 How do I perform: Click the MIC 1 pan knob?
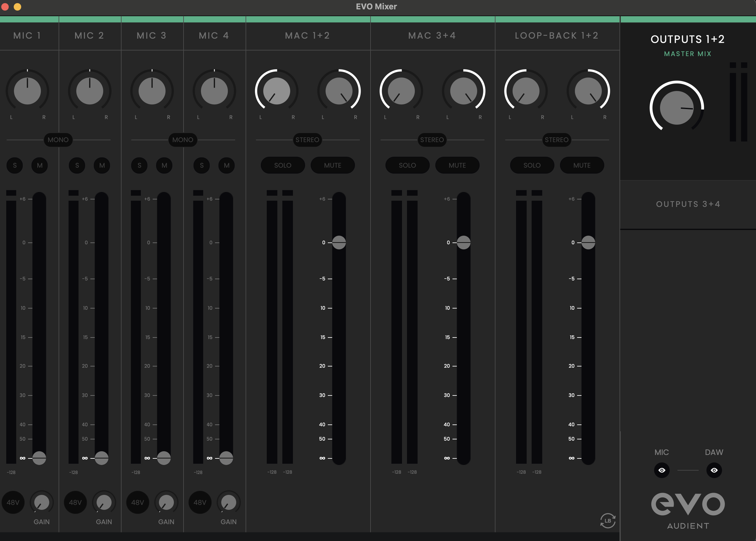pos(27,91)
